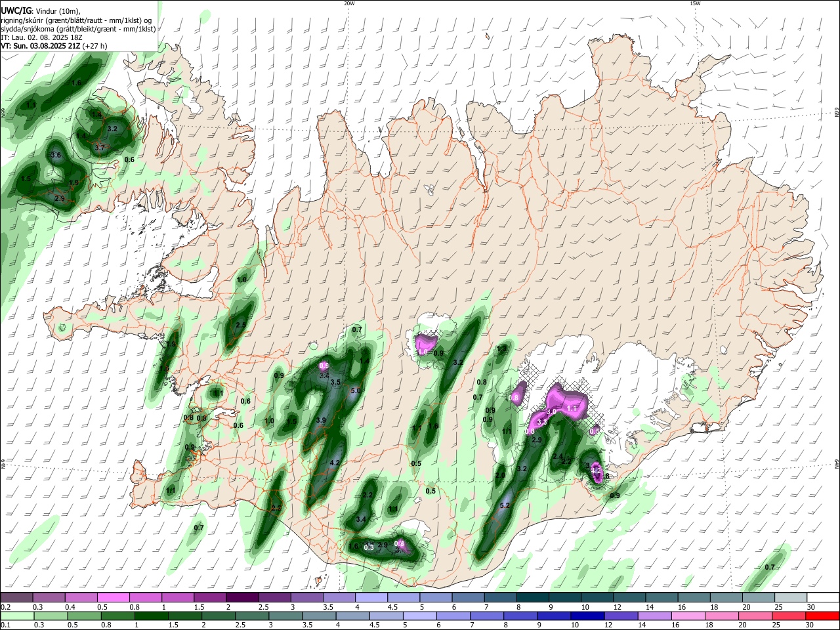
Task: Click the '3.6' precipitation value in the northwest
Action: pyautogui.click(x=56, y=156)
